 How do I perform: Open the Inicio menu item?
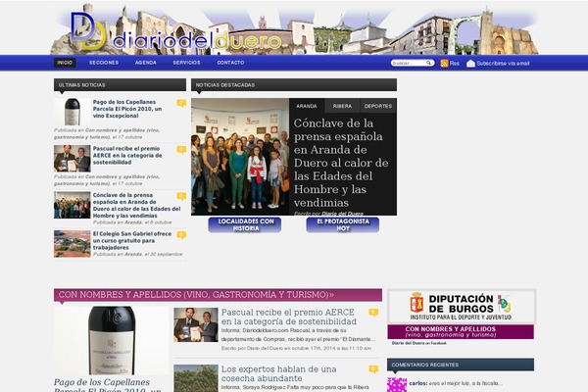click(65, 63)
